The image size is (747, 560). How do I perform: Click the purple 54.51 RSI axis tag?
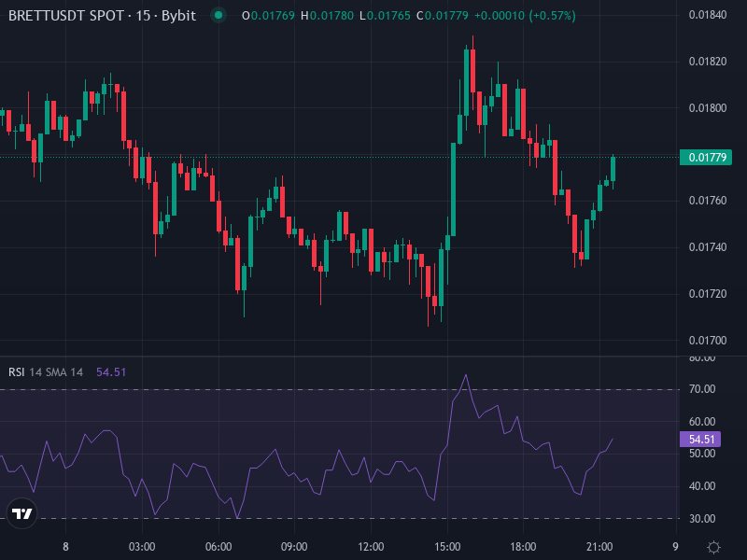coord(699,439)
